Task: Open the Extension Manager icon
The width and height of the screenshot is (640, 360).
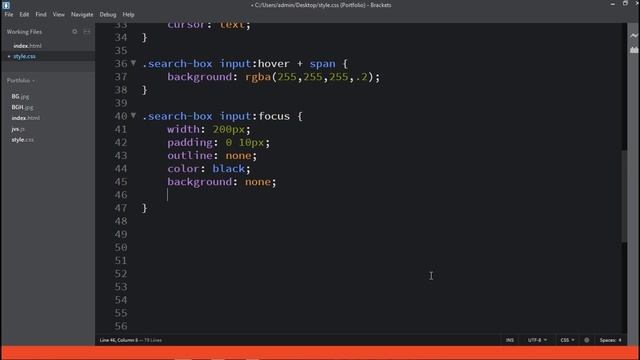Action: (x=633, y=50)
